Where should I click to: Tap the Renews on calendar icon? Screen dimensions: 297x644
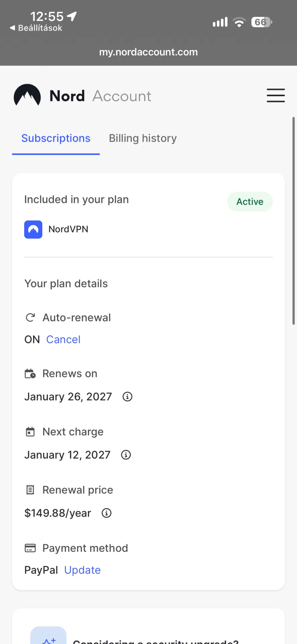(30, 374)
